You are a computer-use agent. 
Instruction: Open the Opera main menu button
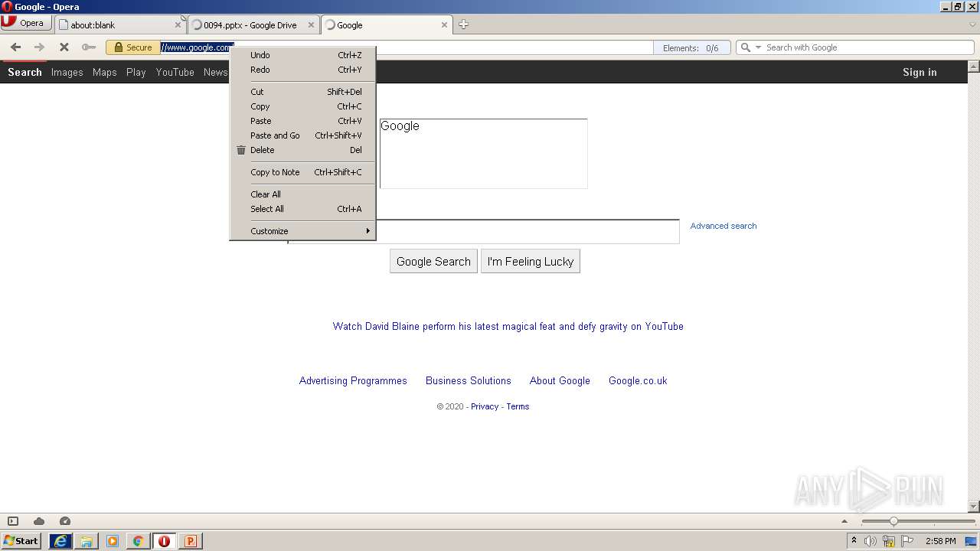point(26,23)
